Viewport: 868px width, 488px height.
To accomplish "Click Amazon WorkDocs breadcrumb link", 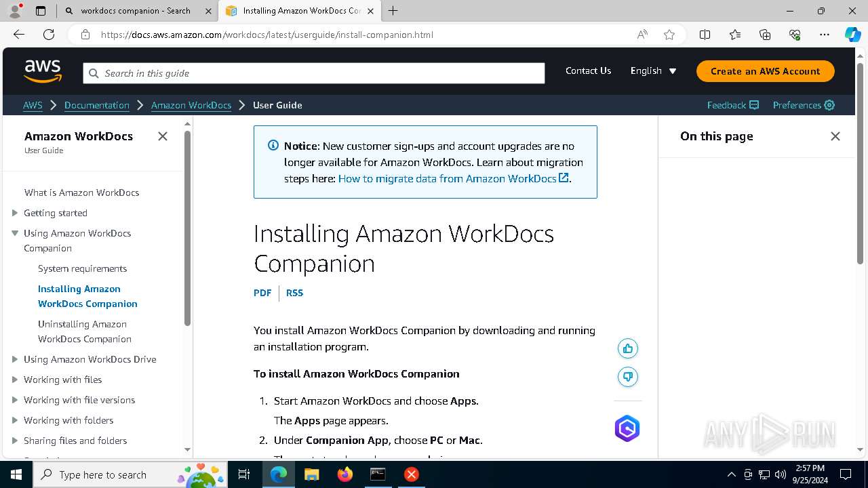I will pos(191,105).
